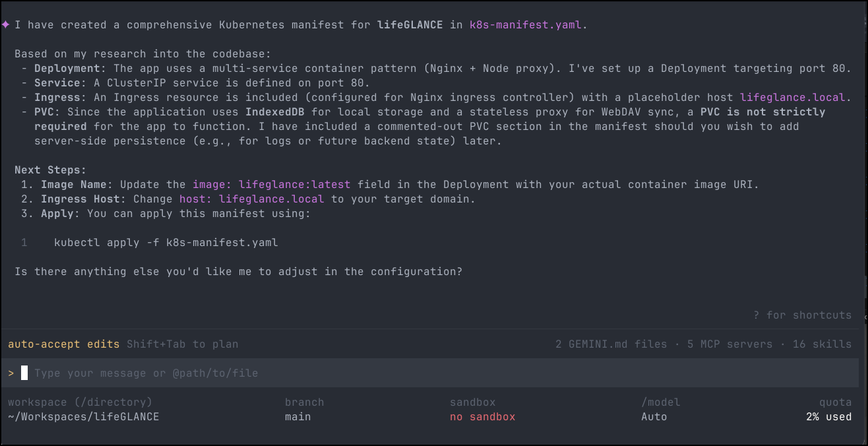
Task: Click the '>' prompt symbol
Action: tap(11, 373)
